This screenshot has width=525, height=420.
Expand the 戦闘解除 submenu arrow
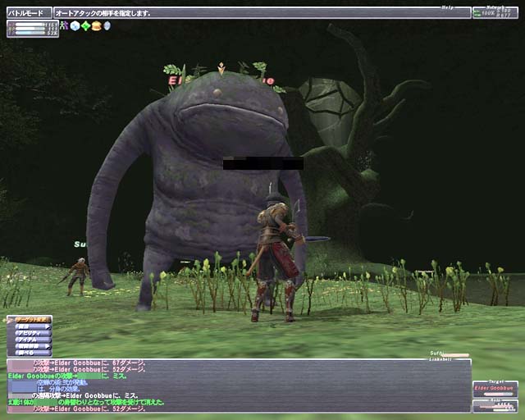(48, 346)
